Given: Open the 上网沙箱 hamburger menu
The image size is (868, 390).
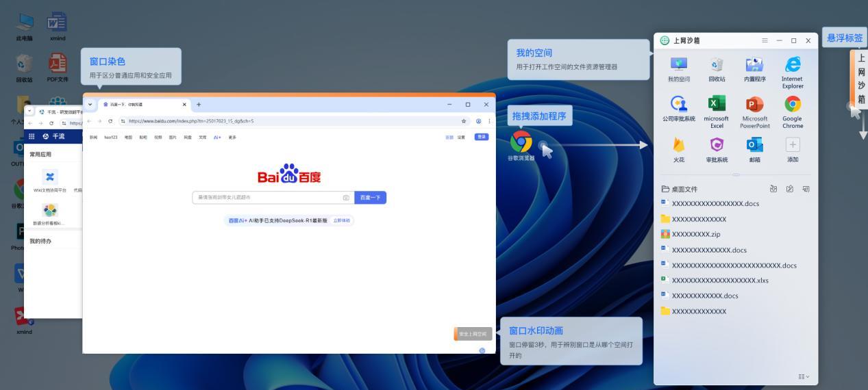Looking at the screenshot, I should point(765,40).
